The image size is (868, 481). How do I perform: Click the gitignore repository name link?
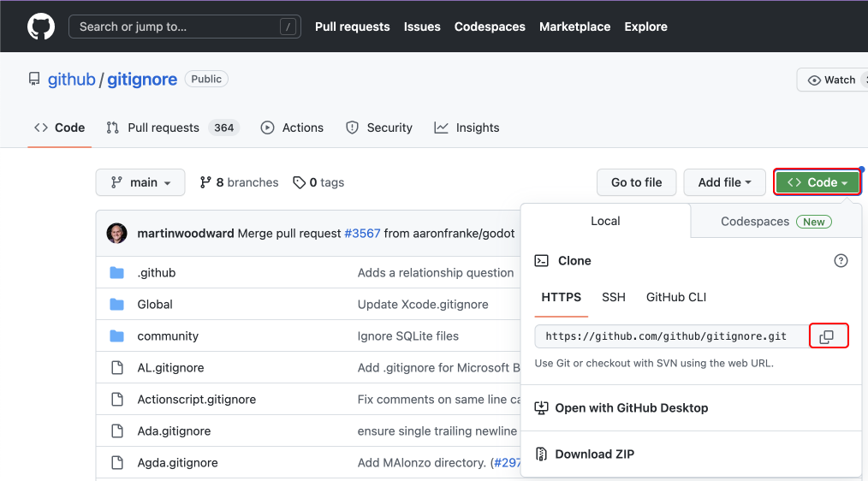(x=142, y=79)
